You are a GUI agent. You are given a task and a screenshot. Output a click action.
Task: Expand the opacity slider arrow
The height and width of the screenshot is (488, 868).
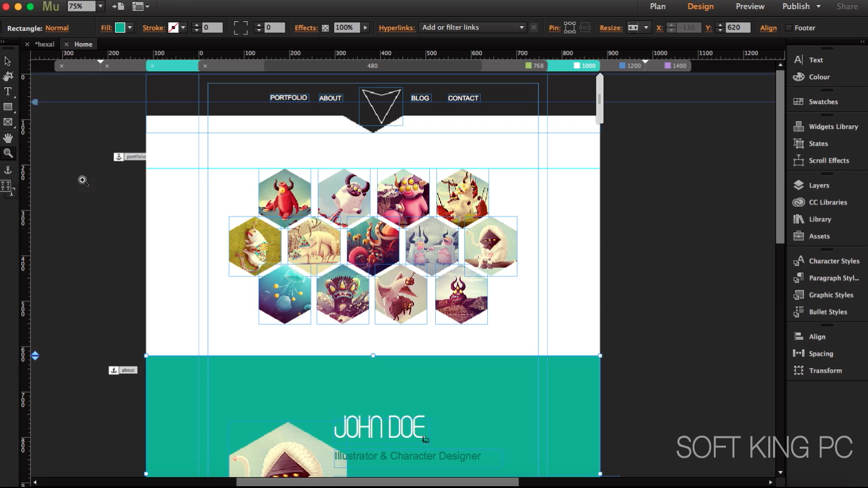pyautogui.click(x=365, y=28)
